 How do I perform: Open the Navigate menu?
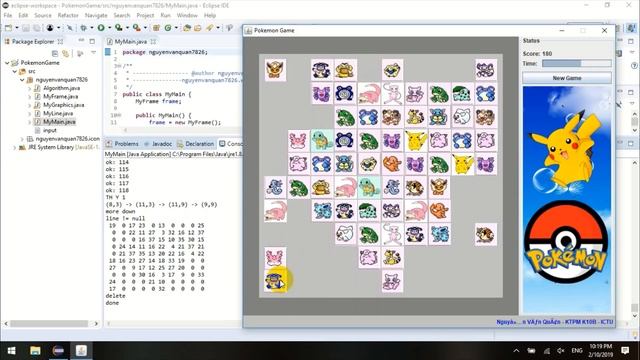[x=96, y=15]
